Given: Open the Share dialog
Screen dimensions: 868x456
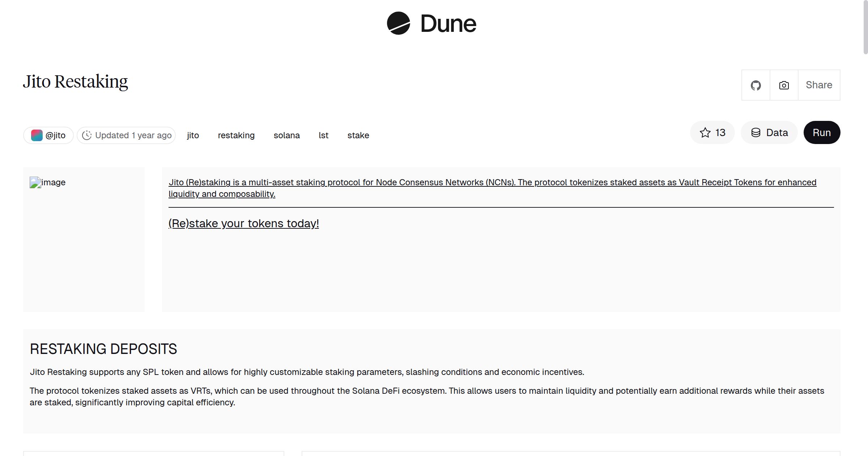Looking at the screenshot, I should (819, 85).
